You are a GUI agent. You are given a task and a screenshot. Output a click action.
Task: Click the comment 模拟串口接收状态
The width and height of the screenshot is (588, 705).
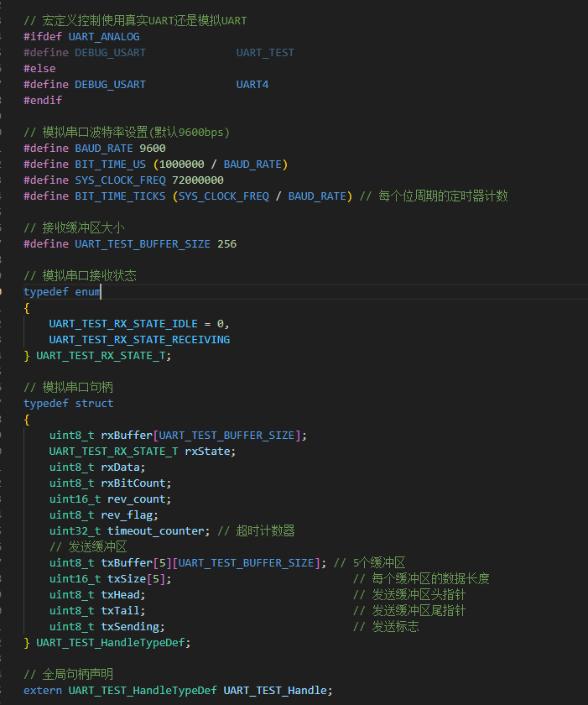click(80, 275)
